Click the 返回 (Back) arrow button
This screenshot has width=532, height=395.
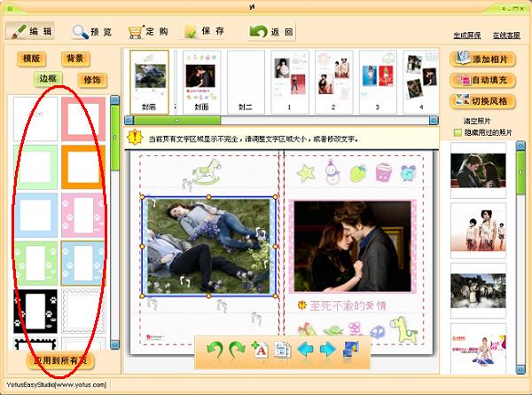(271, 32)
